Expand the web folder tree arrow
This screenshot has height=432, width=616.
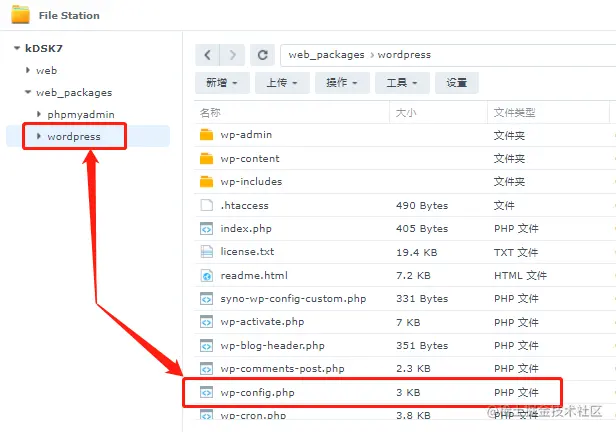coord(28,70)
